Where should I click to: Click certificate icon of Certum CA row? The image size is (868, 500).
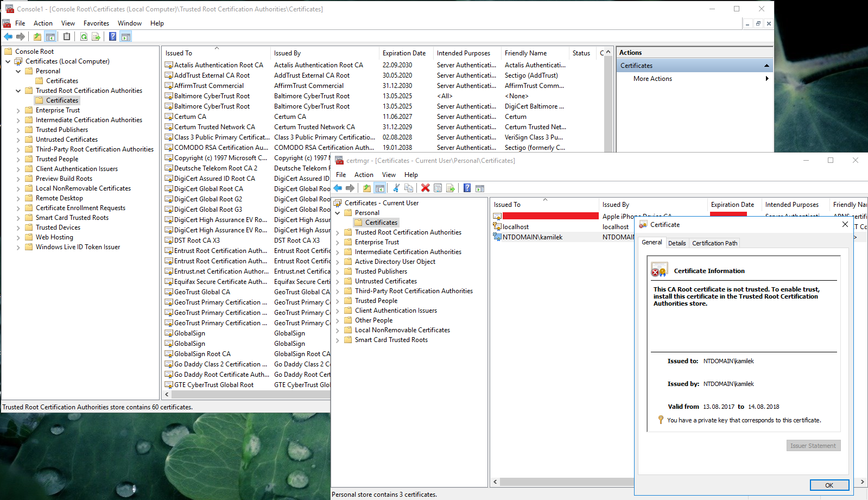tap(169, 117)
